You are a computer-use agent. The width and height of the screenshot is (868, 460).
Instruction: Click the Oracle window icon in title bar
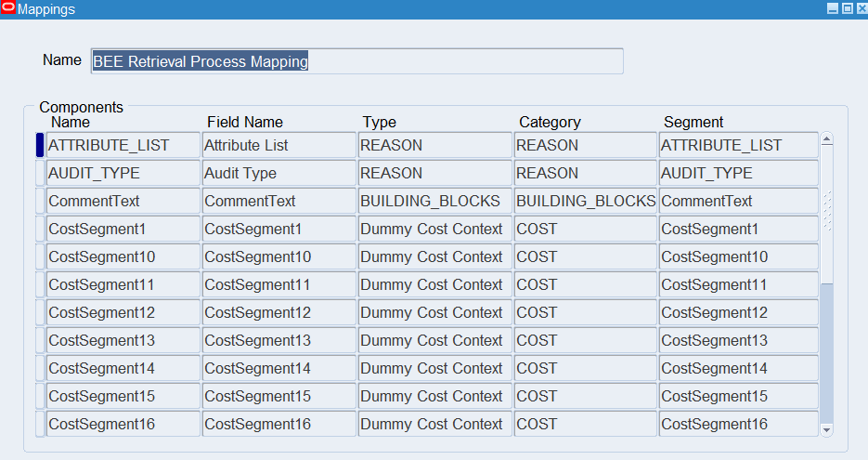click(x=8, y=8)
